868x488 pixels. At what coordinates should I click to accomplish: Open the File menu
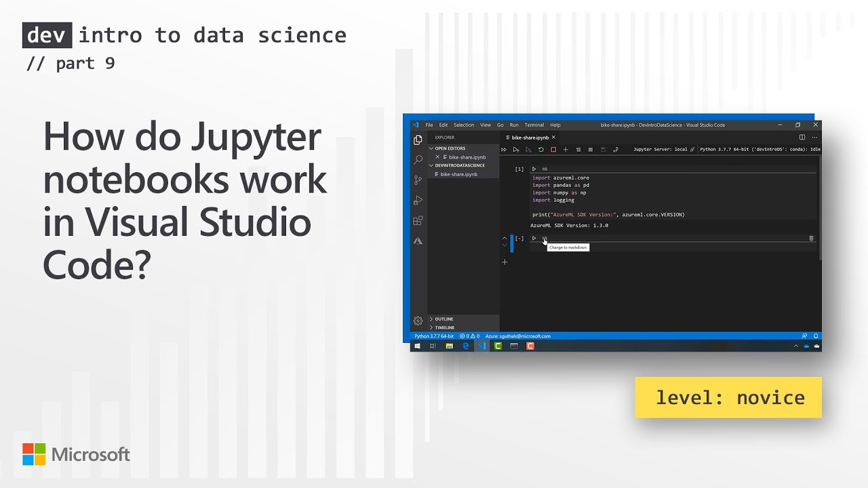click(x=429, y=125)
